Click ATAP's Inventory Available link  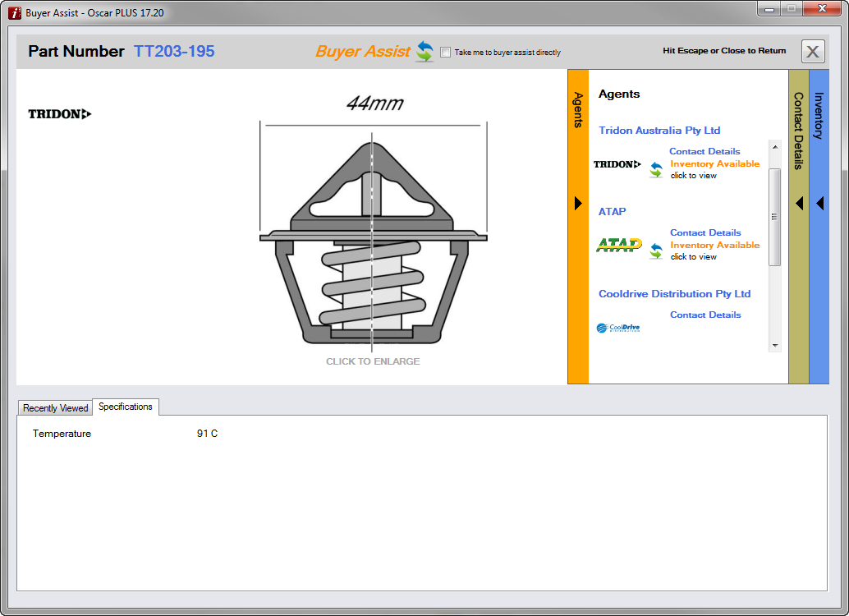714,245
